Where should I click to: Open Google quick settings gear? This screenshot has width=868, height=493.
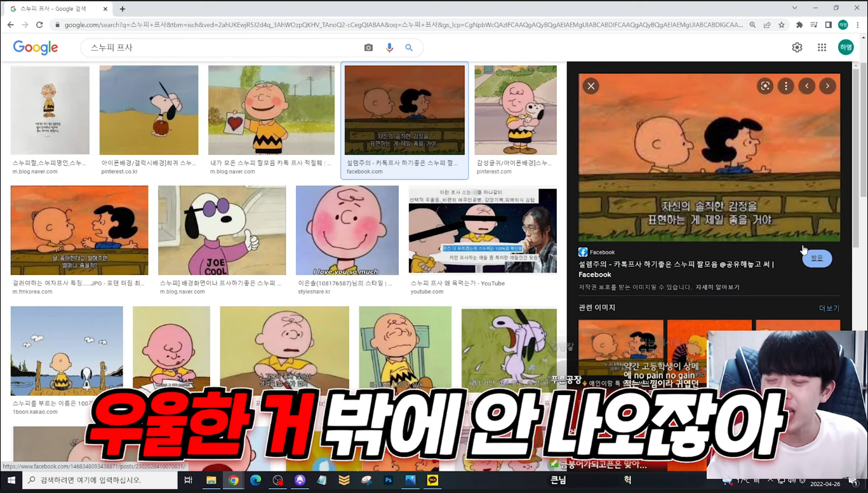coord(797,48)
